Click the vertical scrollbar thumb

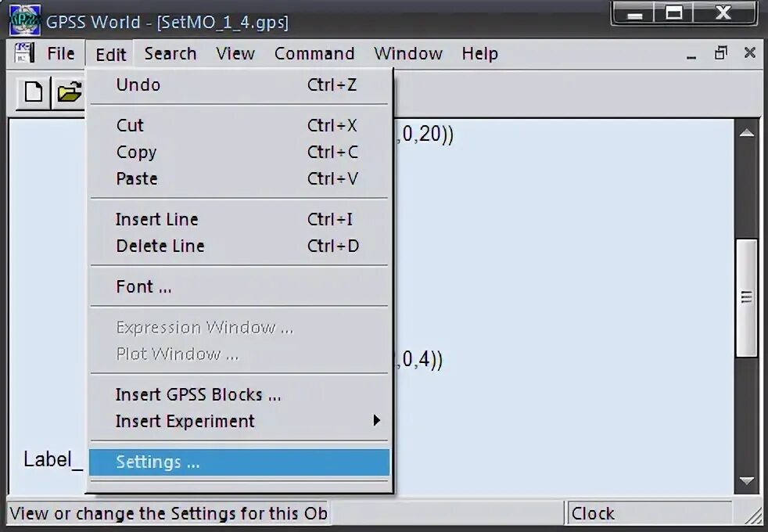pyautogui.click(x=746, y=297)
